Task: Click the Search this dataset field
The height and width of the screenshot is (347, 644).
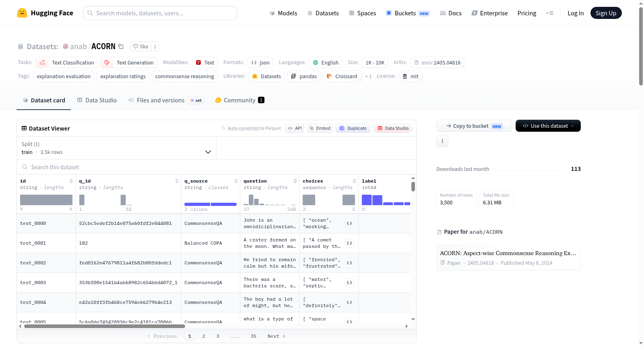Action: click(217, 167)
